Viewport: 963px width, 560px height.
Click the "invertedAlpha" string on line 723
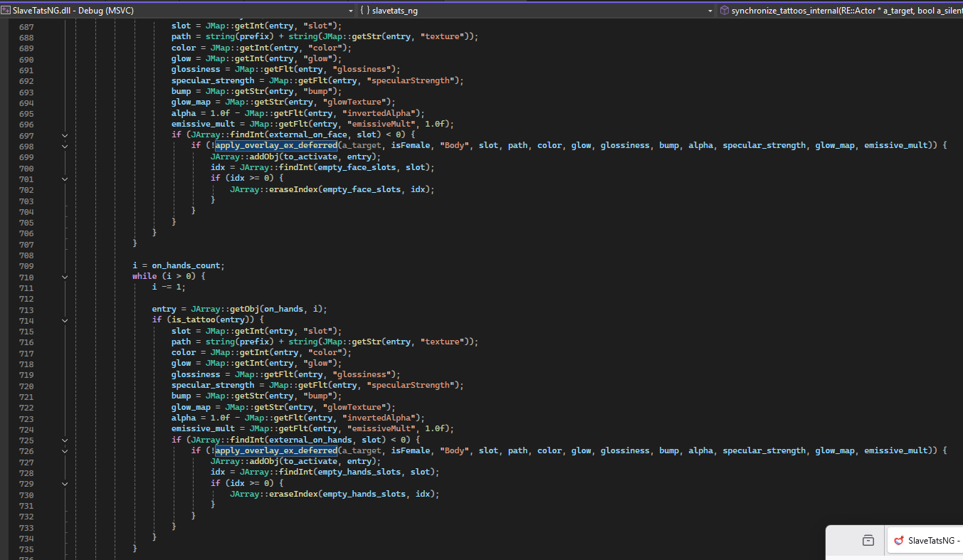point(381,418)
